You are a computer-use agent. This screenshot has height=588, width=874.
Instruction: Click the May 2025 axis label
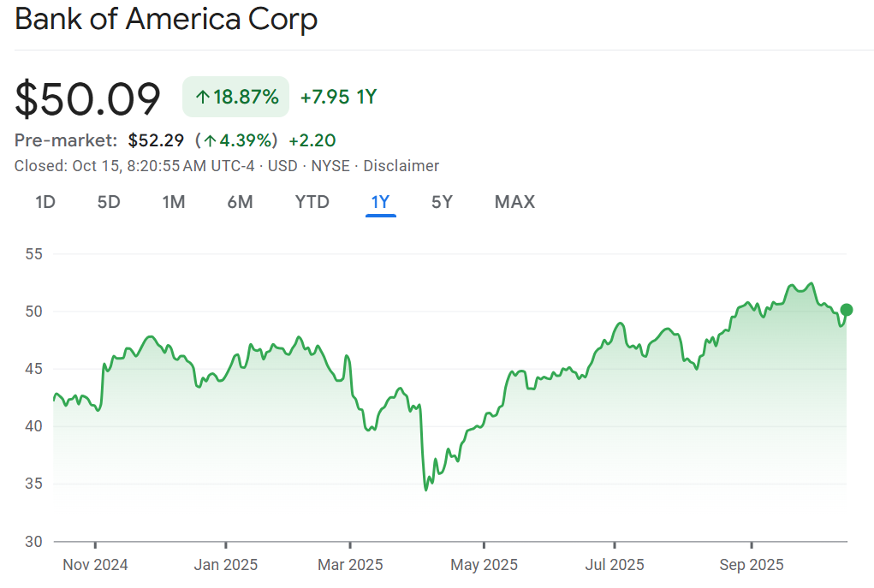pos(484,565)
